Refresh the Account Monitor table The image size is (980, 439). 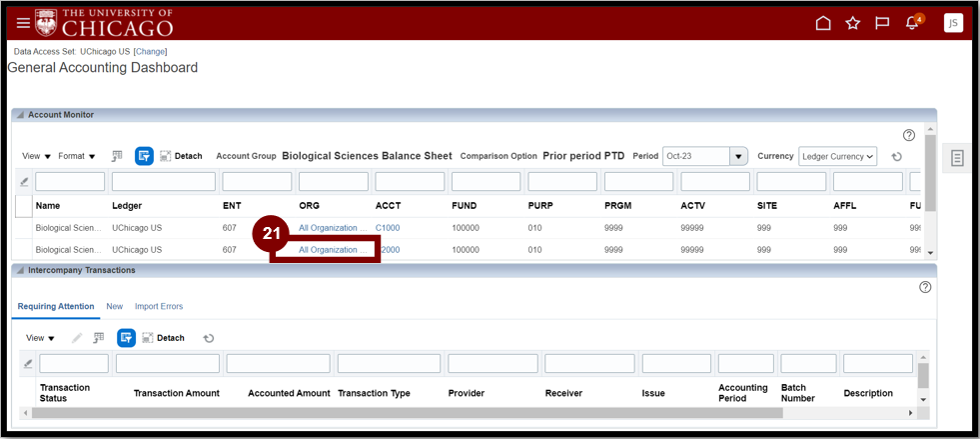point(896,156)
